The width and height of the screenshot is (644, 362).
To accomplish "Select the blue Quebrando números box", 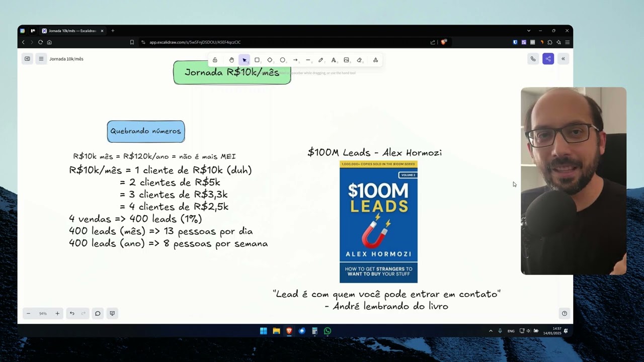I will (x=146, y=131).
